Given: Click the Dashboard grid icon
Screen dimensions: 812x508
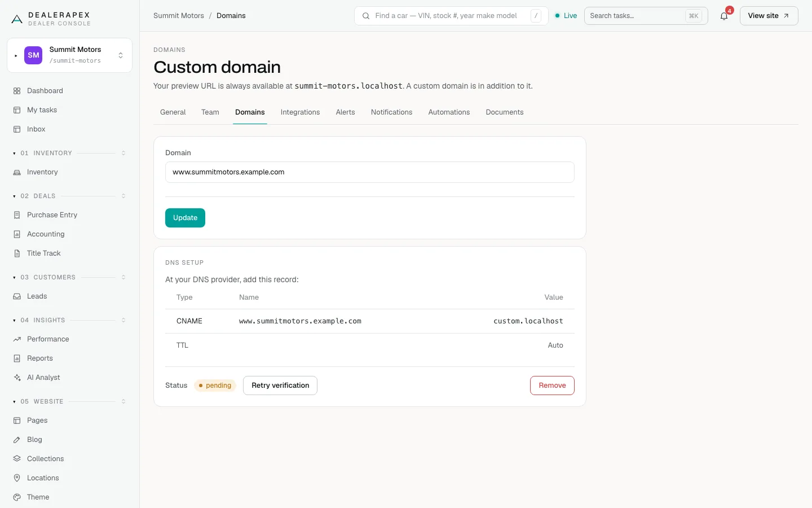Looking at the screenshot, I should 17,91.
